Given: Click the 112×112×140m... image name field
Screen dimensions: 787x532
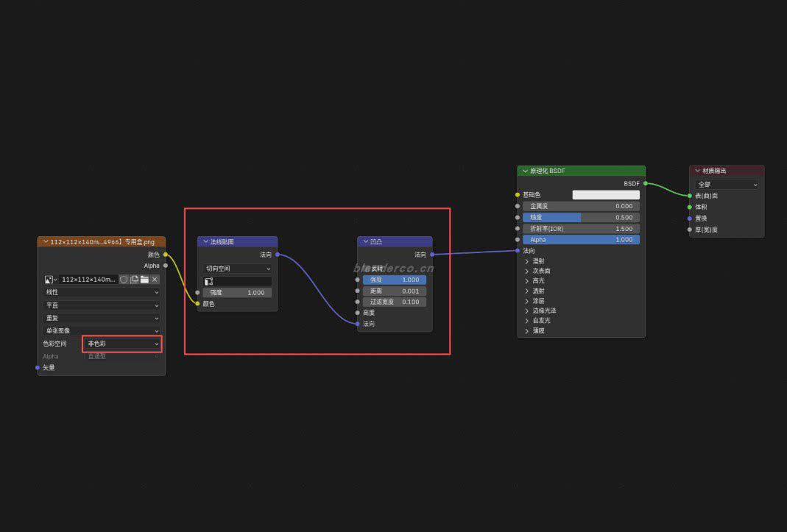Looking at the screenshot, I should [89, 280].
